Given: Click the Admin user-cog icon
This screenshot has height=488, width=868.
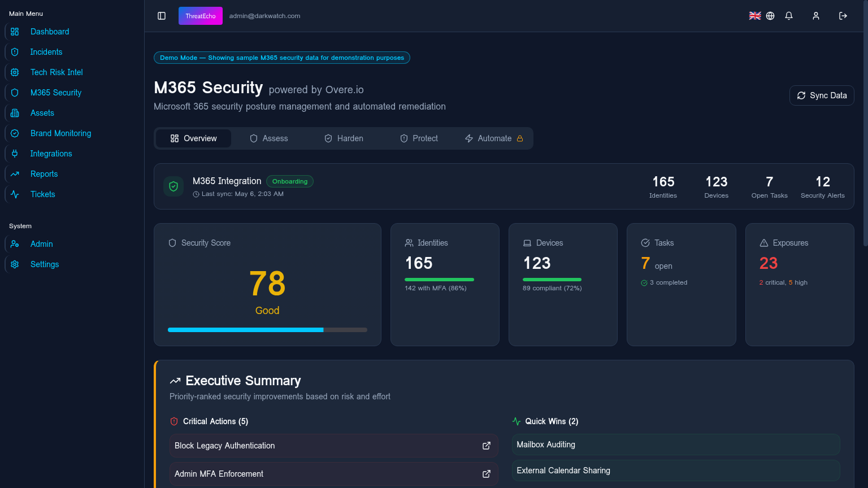Looking at the screenshot, I should tap(15, 244).
